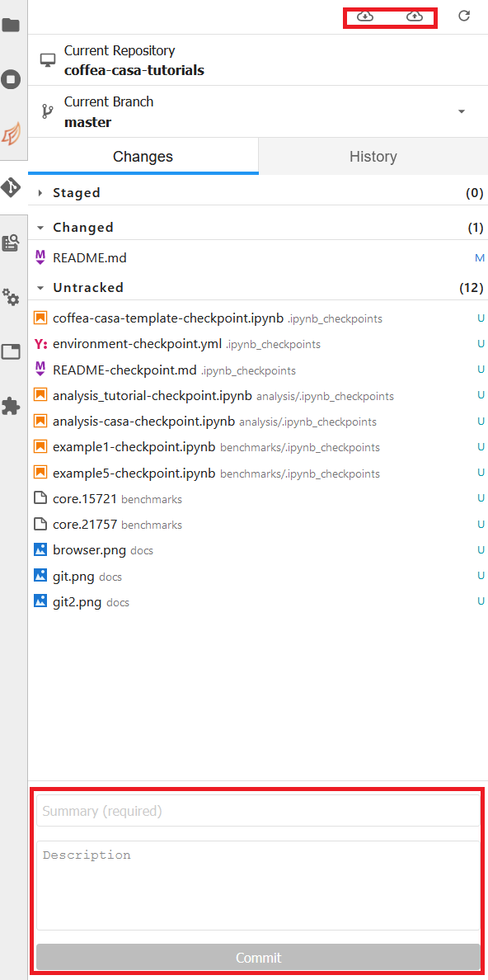Switch to the History tab
Image resolution: width=488 pixels, height=980 pixels.
coord(373,156)
